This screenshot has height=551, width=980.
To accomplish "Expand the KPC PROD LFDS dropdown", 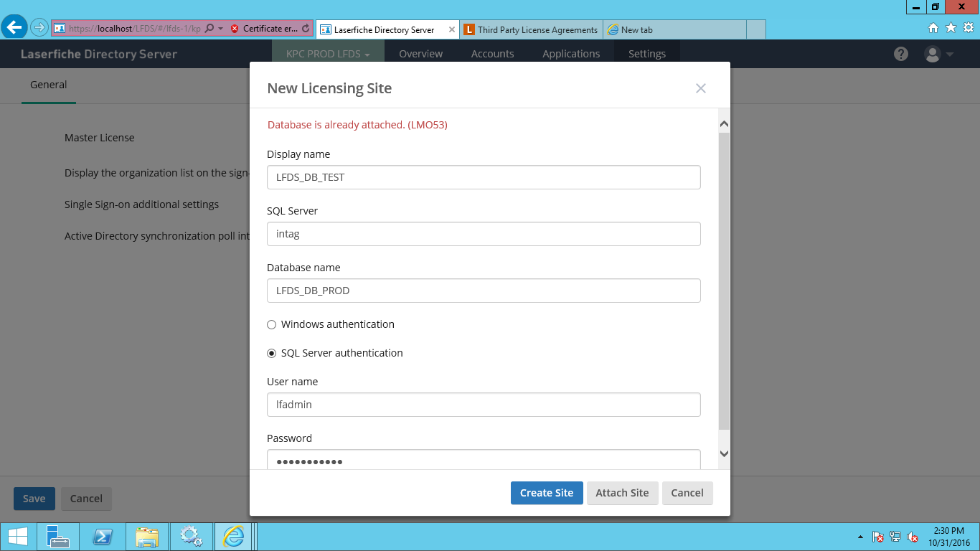I will tap(328, 54).
